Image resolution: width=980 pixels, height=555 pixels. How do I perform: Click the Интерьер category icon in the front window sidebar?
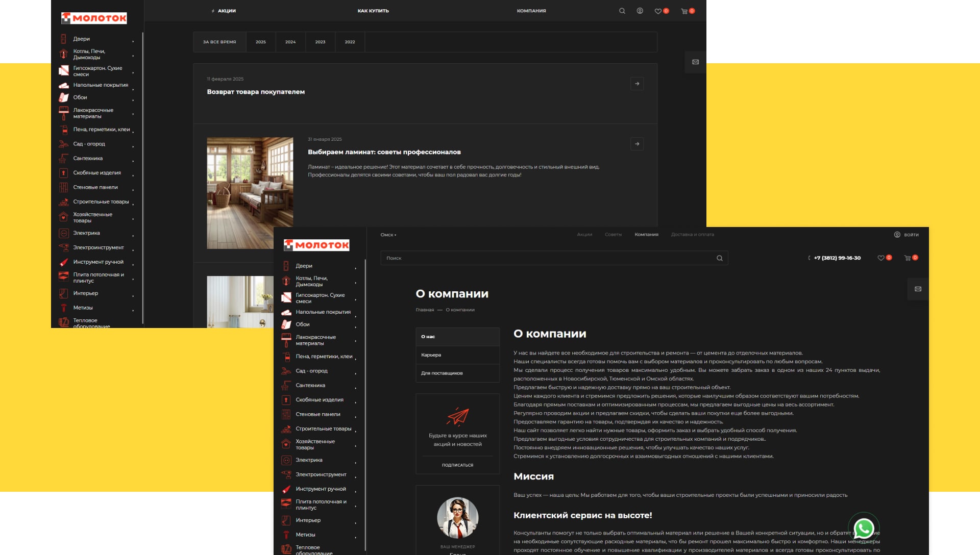286,520
